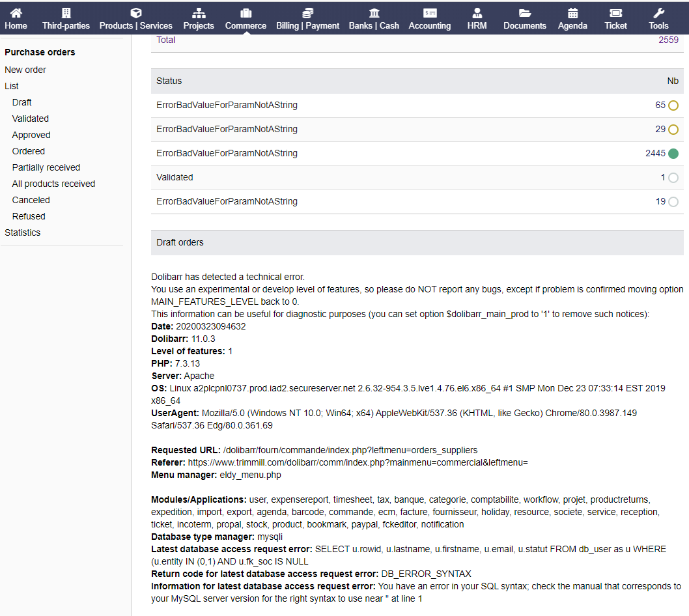Click the Tools wrench icon
This screenshot has width=689, height=616.
658,13
